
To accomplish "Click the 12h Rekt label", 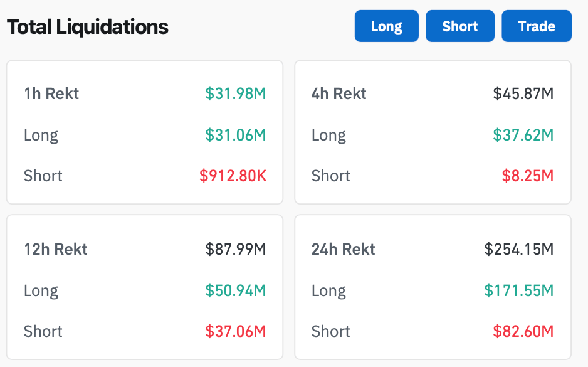I will pos(56,249).
